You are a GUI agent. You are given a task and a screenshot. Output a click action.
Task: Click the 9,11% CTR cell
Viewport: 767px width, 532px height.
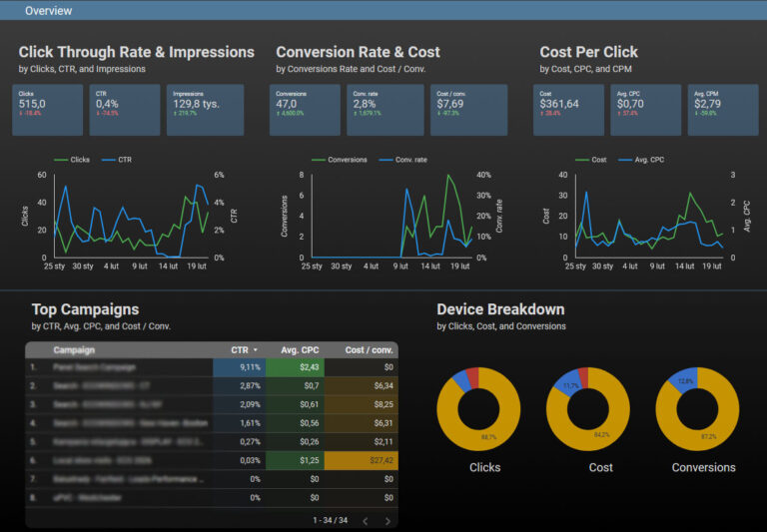coord(240,367)
